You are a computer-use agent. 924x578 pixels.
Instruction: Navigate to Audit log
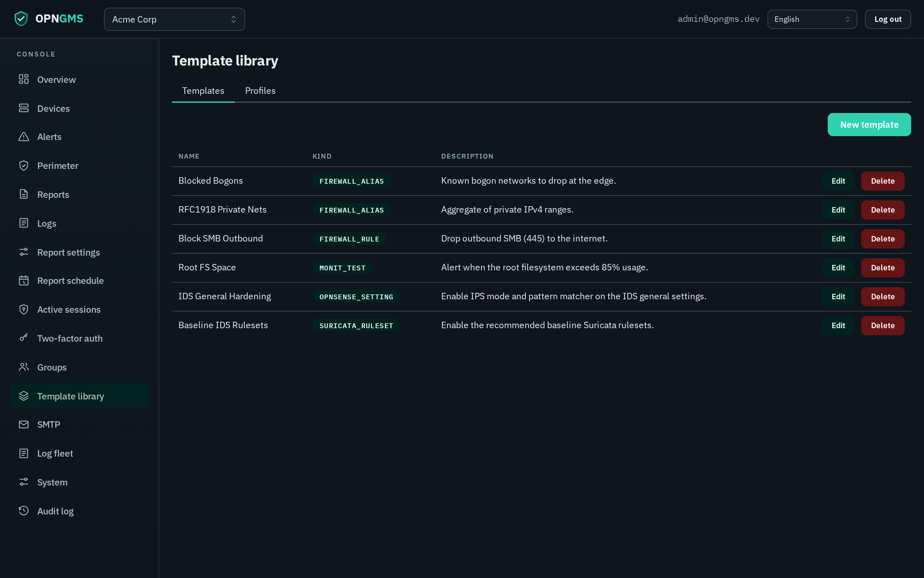[x=79, y=511]
